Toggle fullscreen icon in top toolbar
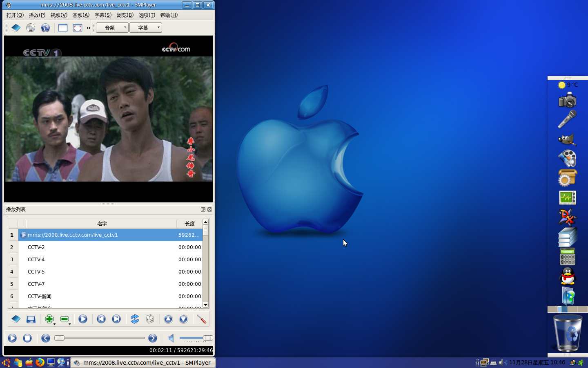The image size is (588, 368). 78,28
